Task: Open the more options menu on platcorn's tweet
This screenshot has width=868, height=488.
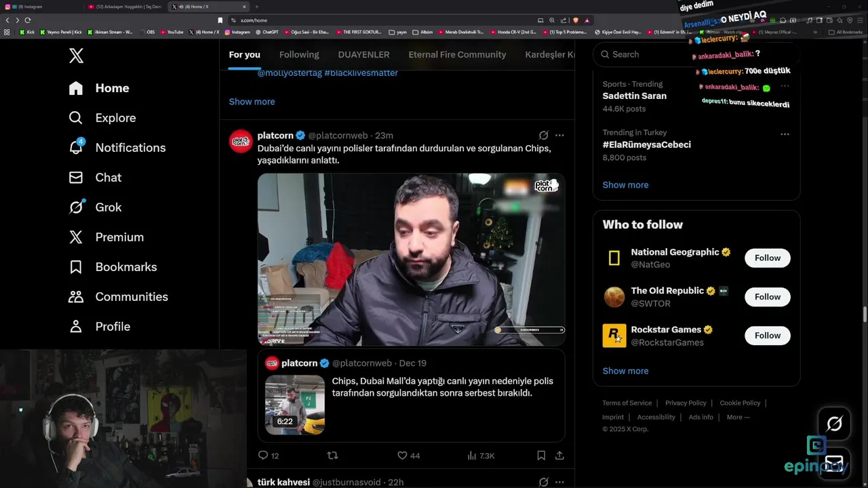Action: click(x=559, y=136)
